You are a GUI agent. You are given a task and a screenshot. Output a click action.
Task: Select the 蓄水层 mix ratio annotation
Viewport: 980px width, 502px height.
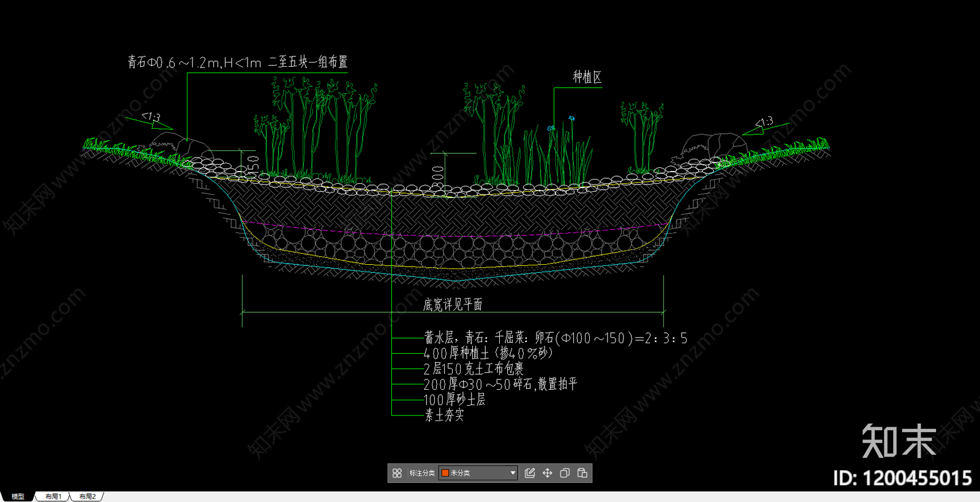point(556,338)
